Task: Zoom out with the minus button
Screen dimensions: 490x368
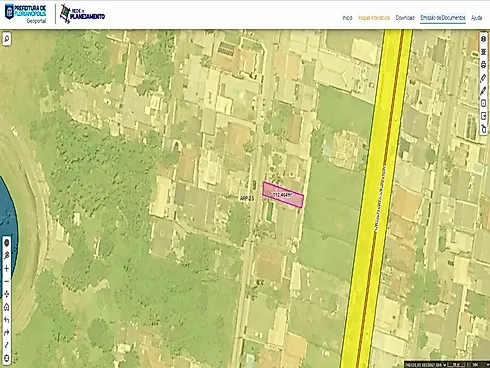Action: pyautogui.click(x=6, y=281)
